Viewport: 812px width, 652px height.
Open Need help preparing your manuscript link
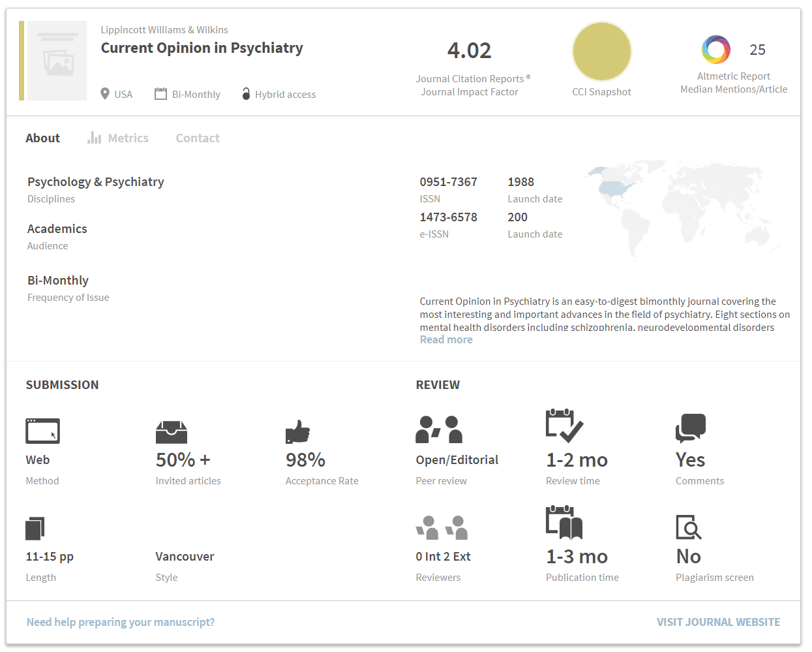(x=121, y=622)
